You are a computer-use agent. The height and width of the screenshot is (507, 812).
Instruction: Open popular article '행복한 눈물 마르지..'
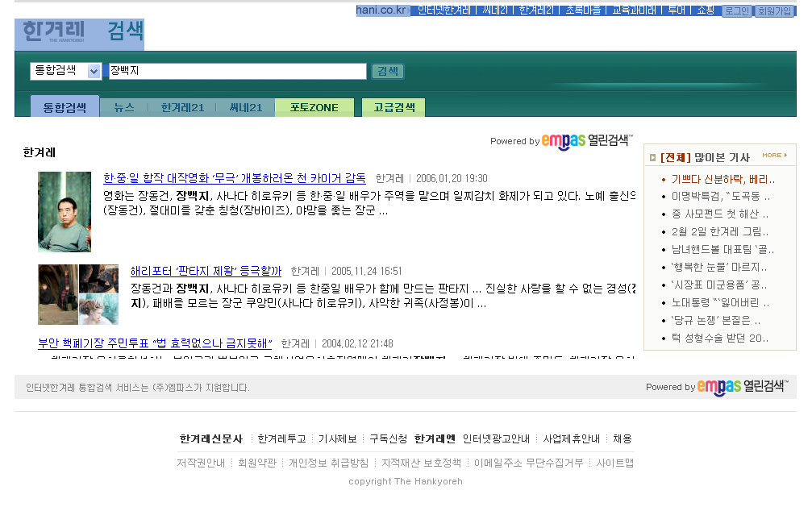point(718,268)
